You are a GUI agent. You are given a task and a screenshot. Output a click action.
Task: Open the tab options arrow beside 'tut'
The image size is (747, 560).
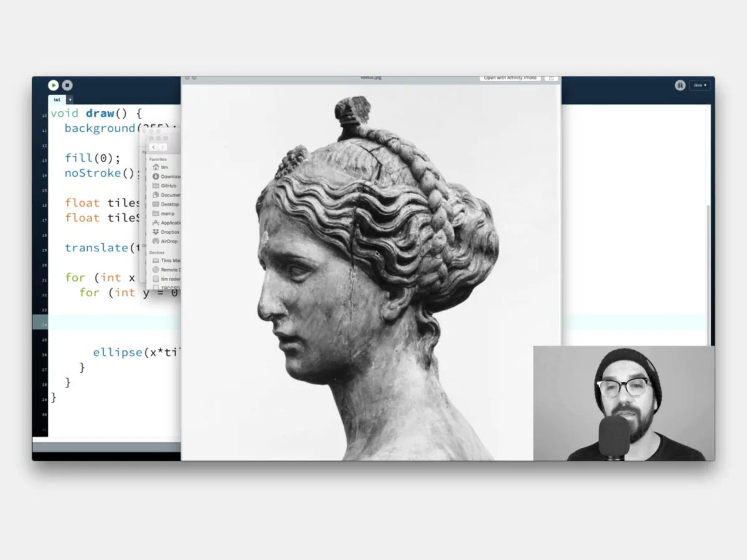pos(70,100)
